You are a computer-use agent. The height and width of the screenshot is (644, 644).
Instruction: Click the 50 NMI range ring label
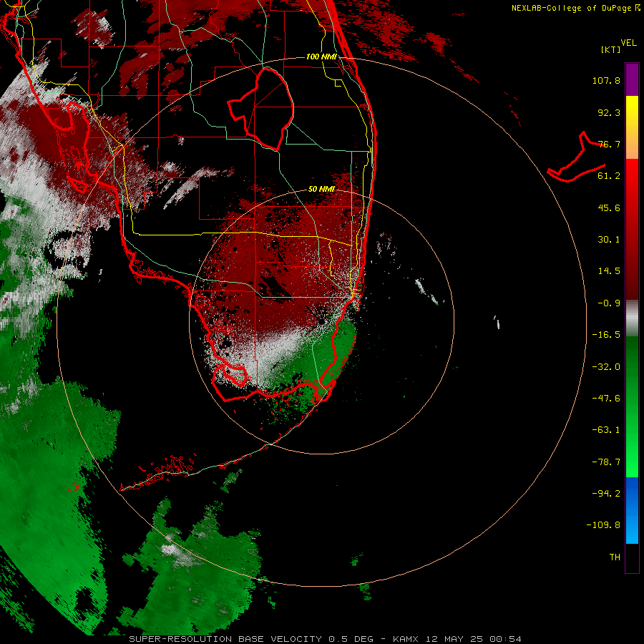[x=321, y=189]
